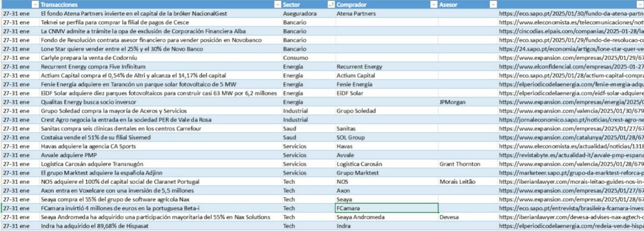
Task: Select the 'Transacciones' header label
Action: pyautogui.click(x=59, y=4)
